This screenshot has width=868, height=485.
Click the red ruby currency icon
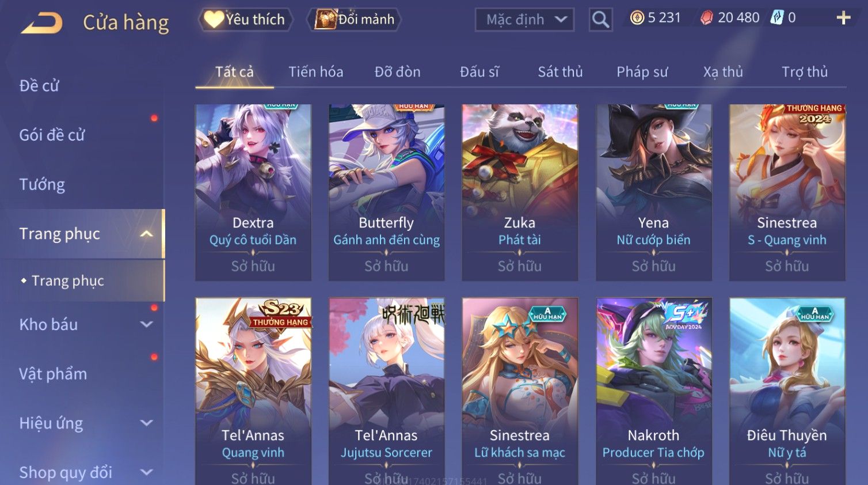pyautogui.click(x=706, y=18)
